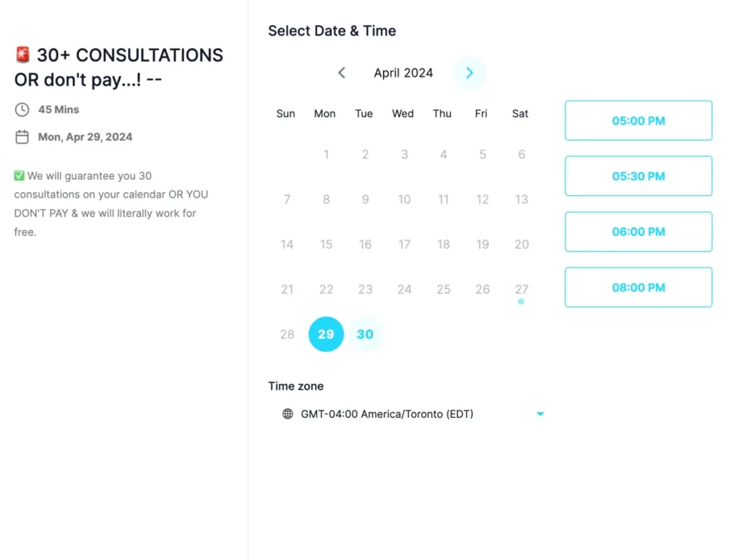Viewport: 733px width, 560px height.
Task: Book the 08:00 PM time slot
Action: [639, 288]
